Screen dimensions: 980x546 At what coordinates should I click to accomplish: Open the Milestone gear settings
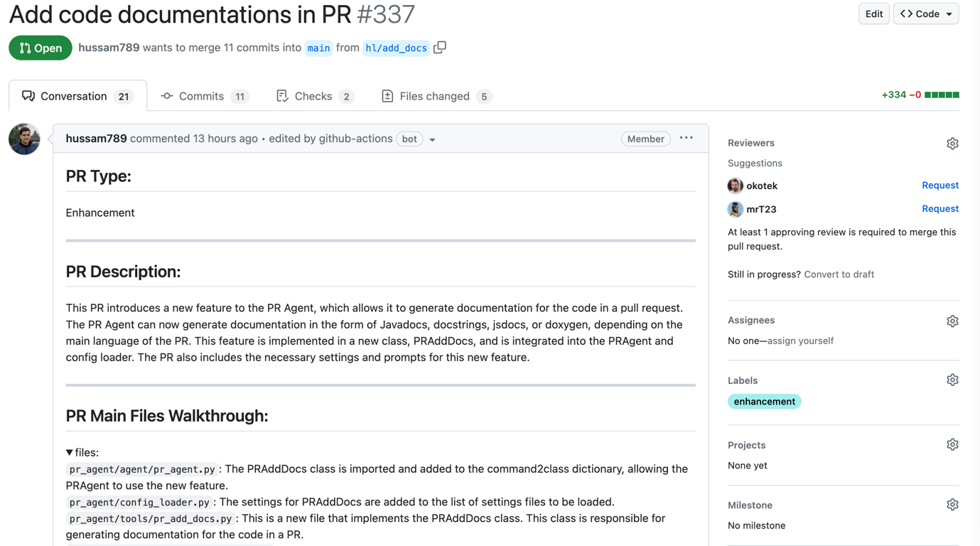pos(952,505)
